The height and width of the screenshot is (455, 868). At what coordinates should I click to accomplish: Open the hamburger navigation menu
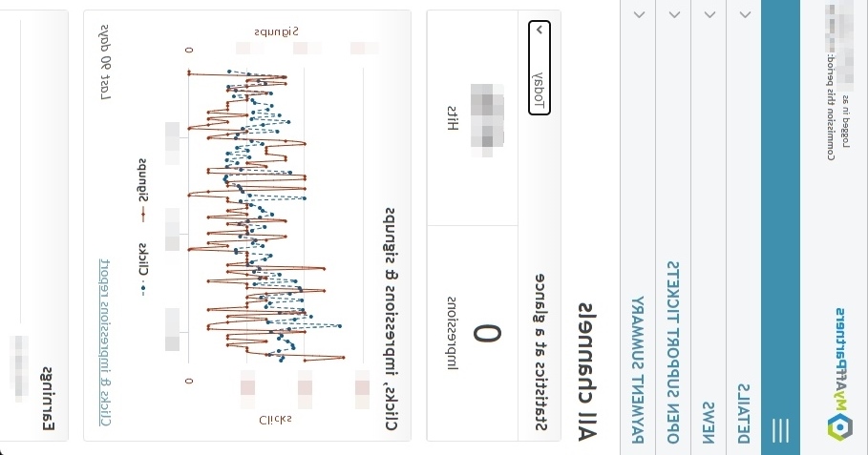[x=781, y=429]
